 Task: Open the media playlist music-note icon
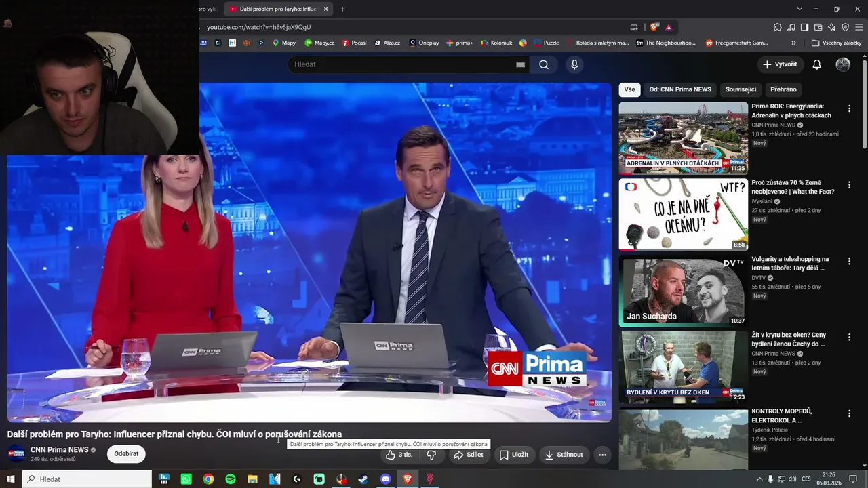tap(791, 27)
